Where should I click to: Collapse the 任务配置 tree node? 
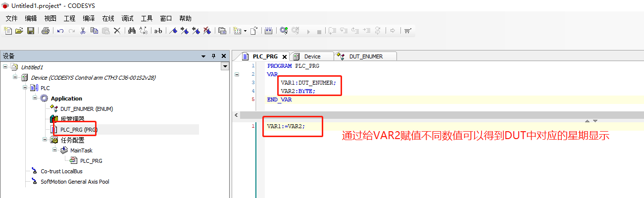45,140
